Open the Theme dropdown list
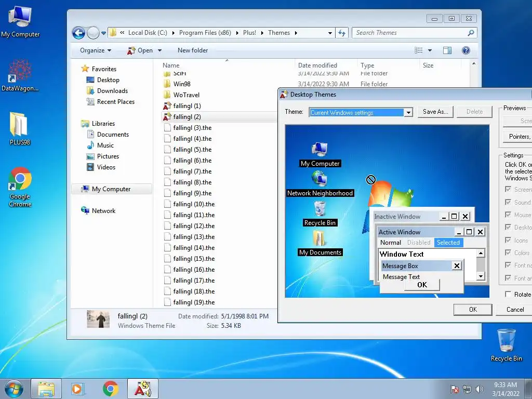This screenshot has height=399, width=532. [x=408, y=113]
